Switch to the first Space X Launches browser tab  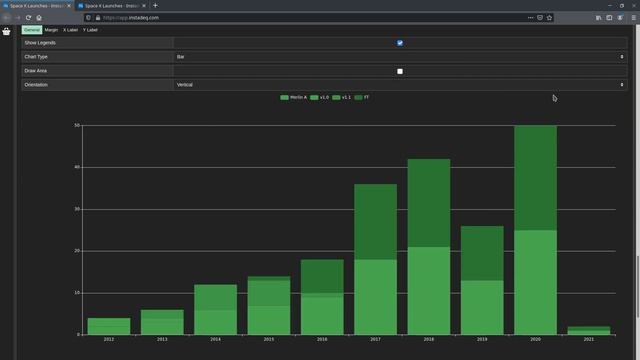36,6
